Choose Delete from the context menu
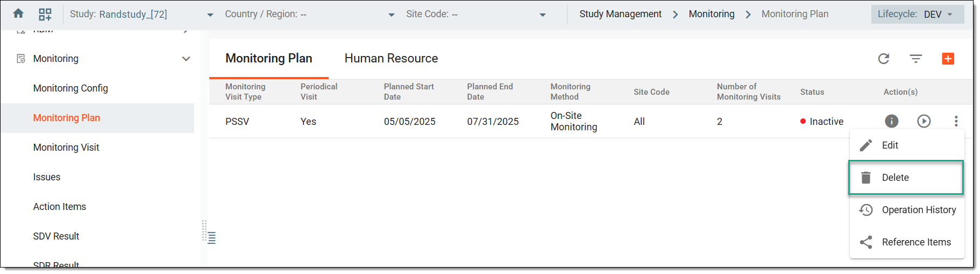980x274 pixels. click(x=906, y=178)
